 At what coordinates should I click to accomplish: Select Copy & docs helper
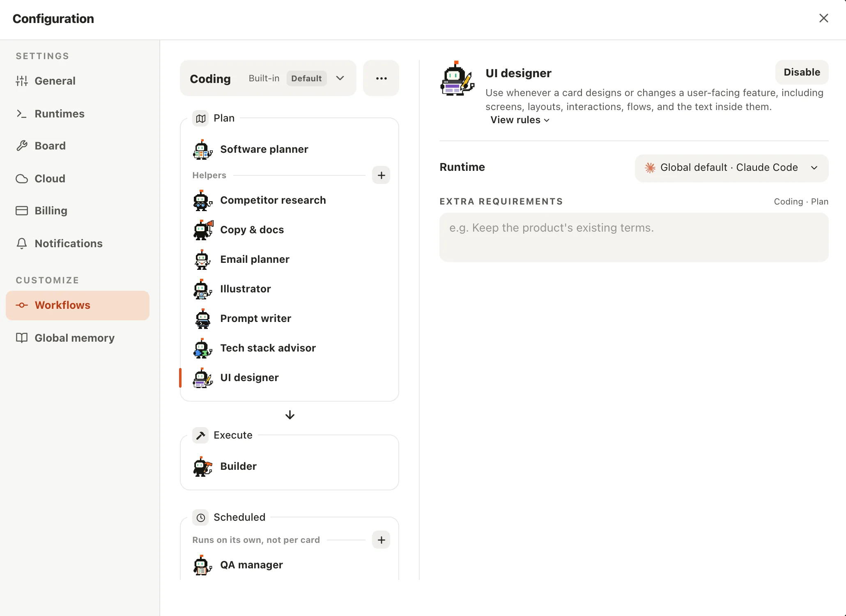[x=289, y=230]
